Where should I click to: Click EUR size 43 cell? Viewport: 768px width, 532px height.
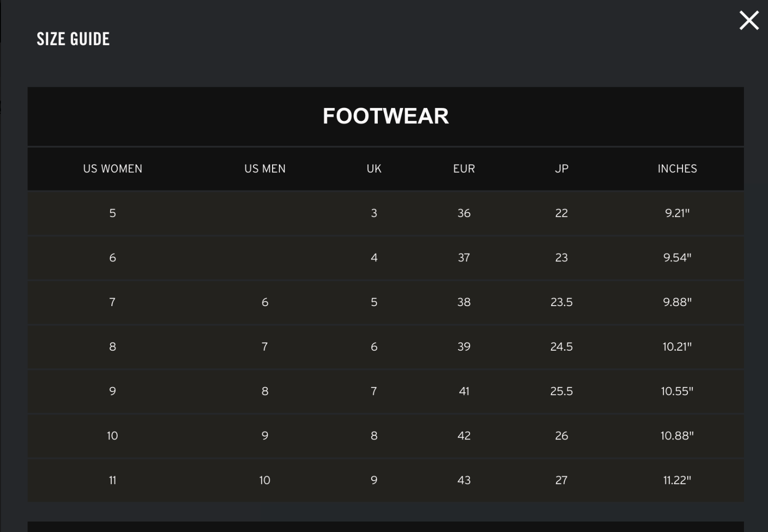pos(464,480)
